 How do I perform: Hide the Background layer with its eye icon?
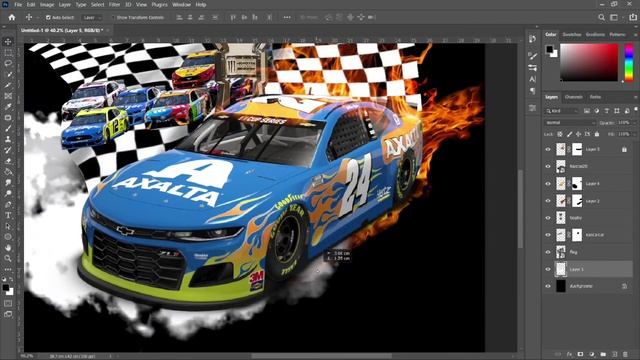tap(548, 286)
